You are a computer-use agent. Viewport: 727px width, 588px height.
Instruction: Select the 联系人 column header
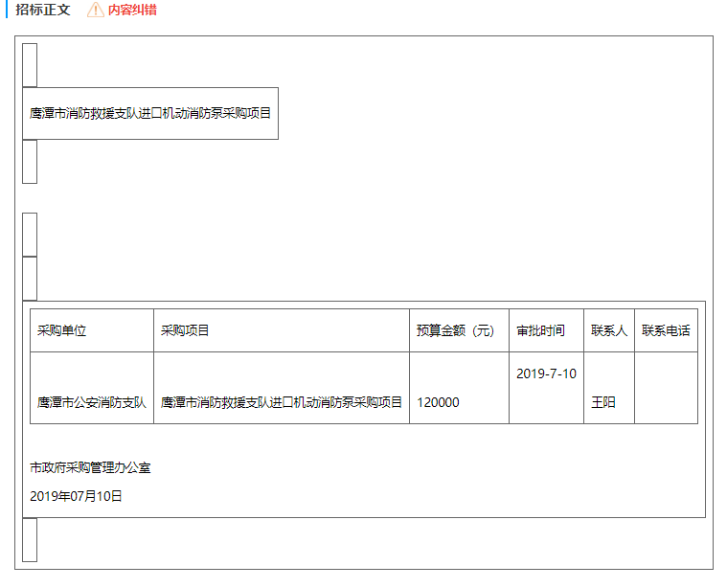click(609, 330)
